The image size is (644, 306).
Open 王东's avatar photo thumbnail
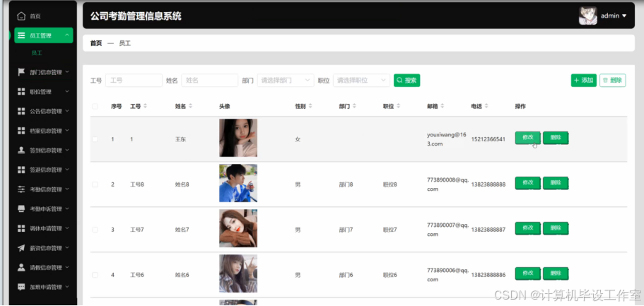coord(238,138)
